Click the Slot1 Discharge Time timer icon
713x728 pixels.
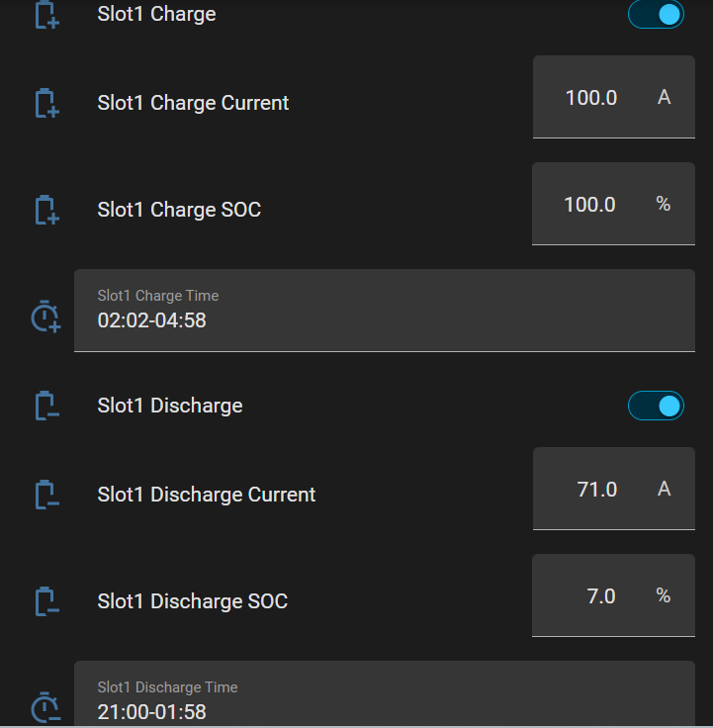45,707
